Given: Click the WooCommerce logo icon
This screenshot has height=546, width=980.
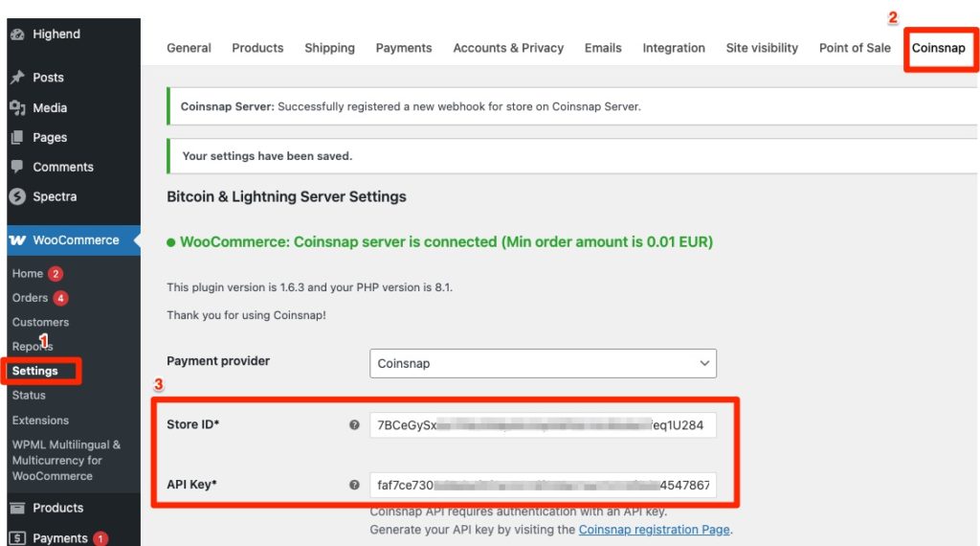Looking at the screenshot, I should tap(17, 240).
